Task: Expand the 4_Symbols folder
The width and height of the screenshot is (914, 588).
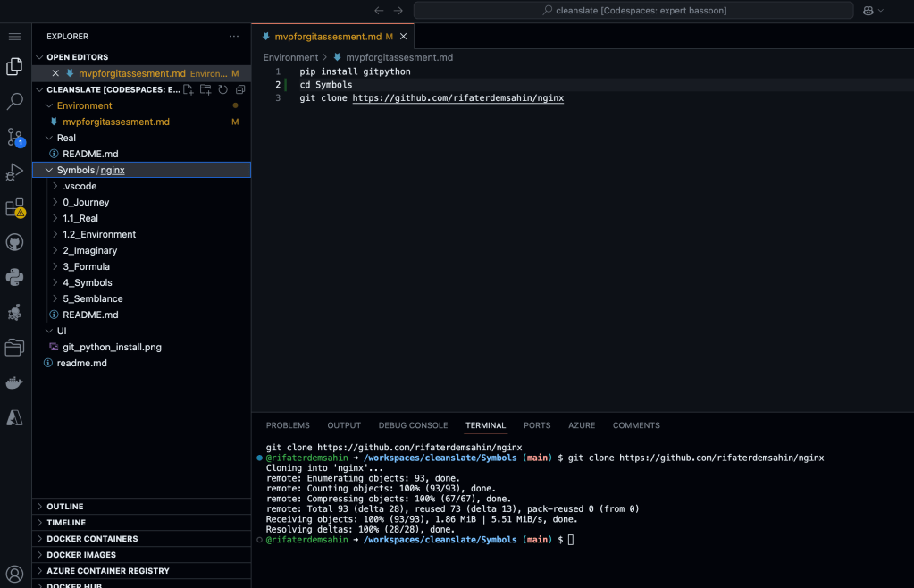Action: click(55, 282)
